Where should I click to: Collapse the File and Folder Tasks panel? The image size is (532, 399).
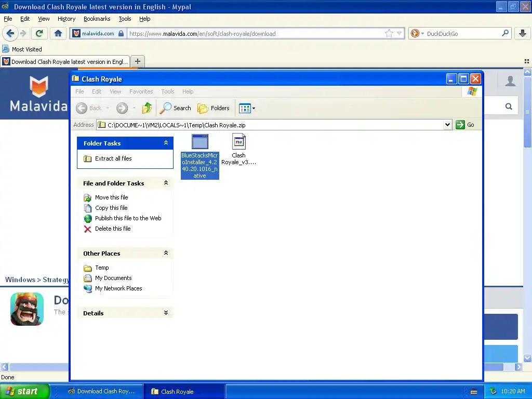(166, 183)
